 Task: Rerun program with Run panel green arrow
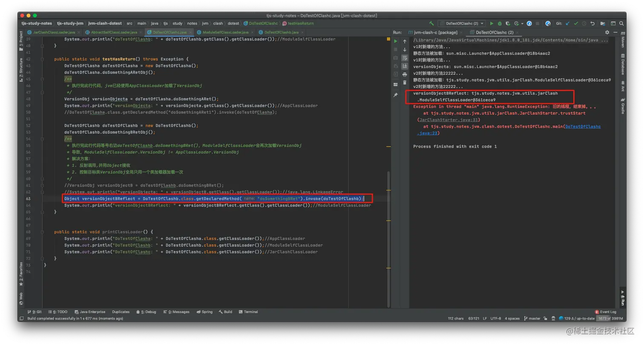coord(396,41)
